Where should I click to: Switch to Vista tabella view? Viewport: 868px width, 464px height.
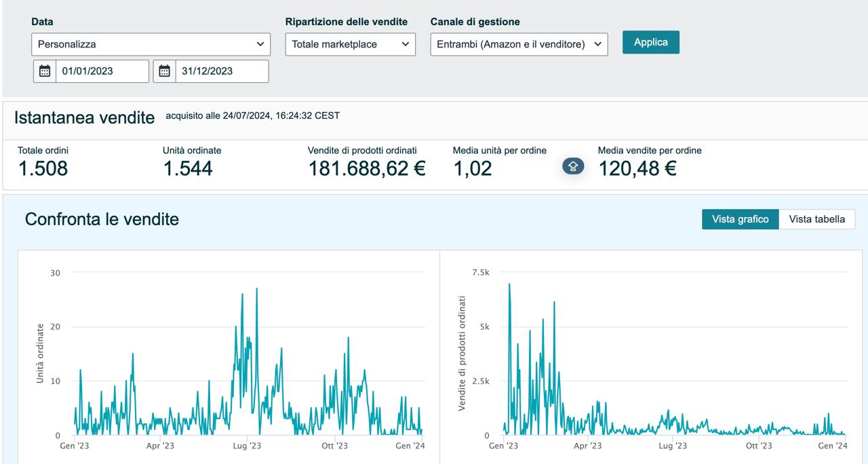(x=816, y=219)
